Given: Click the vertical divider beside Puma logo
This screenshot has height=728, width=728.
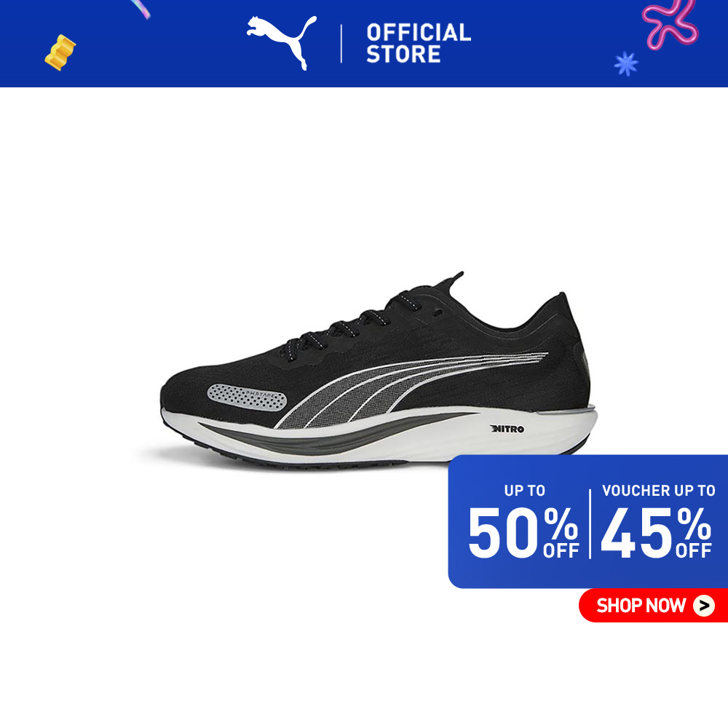Looking at the screenshot, I should point(341,44).
